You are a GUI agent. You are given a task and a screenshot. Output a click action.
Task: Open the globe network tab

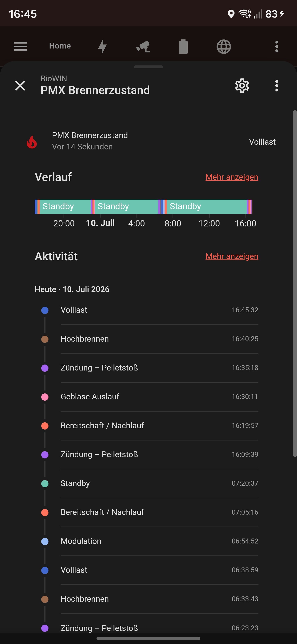[224, 46]
